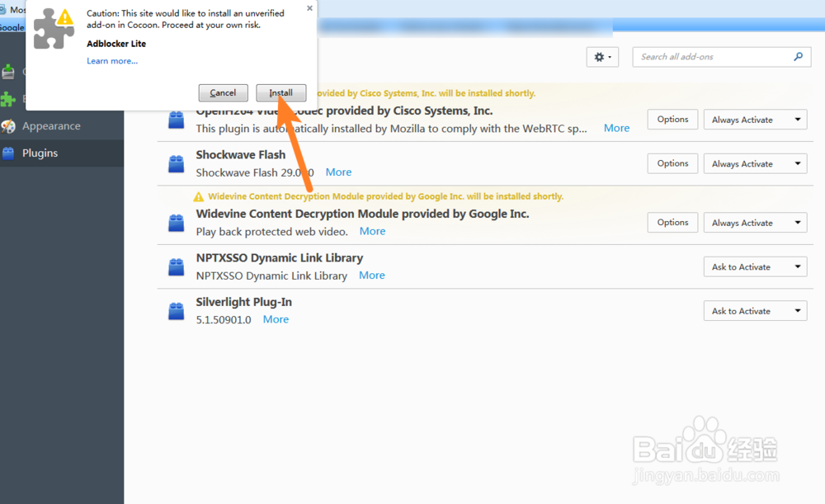Open the Learn more link in the dialog
The width and height of the screenshot is (825, 504).
click(112, 61)
